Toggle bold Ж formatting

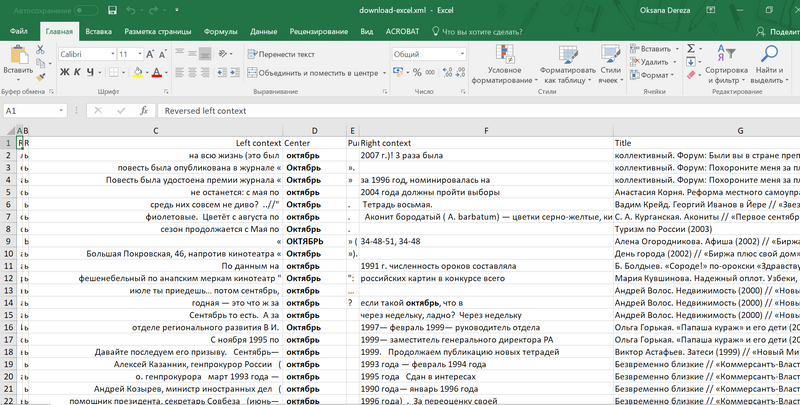[x=64, y=72]
